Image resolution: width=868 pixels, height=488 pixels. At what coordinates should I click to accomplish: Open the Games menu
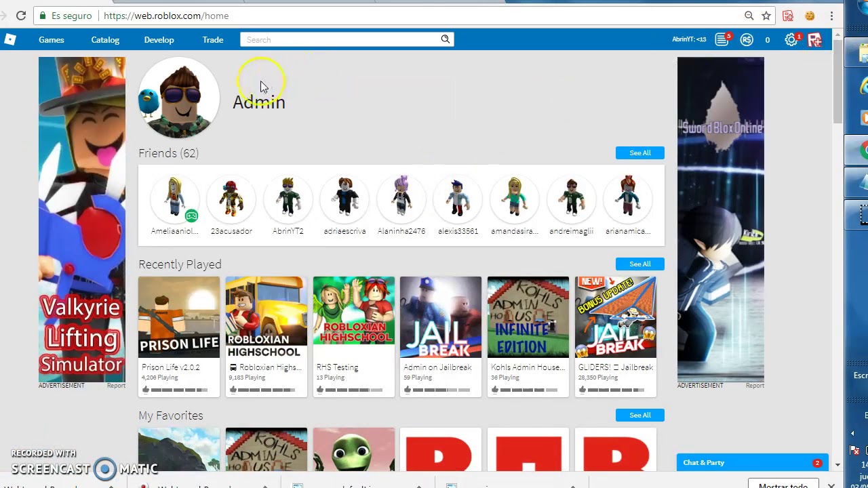coord(52,40)
